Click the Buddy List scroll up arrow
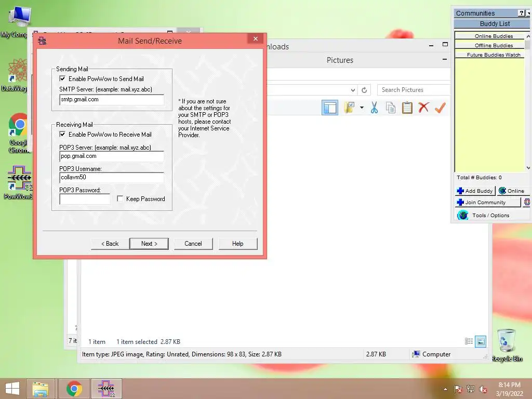The height and width of the screenshot is (399, 532). pyautogui.click(x=528, y=36)
